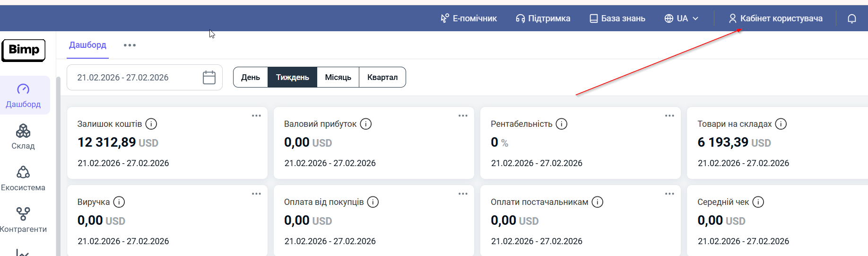Click the Bimp logo
The width and height of the screenshot is (868, 256).
click(24, 50)
